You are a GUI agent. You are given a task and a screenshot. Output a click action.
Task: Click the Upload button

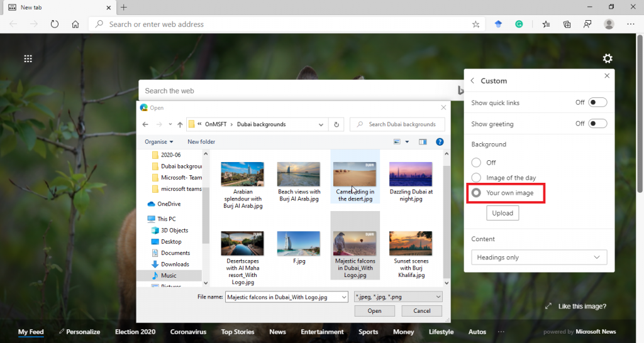tap(502, 213)
